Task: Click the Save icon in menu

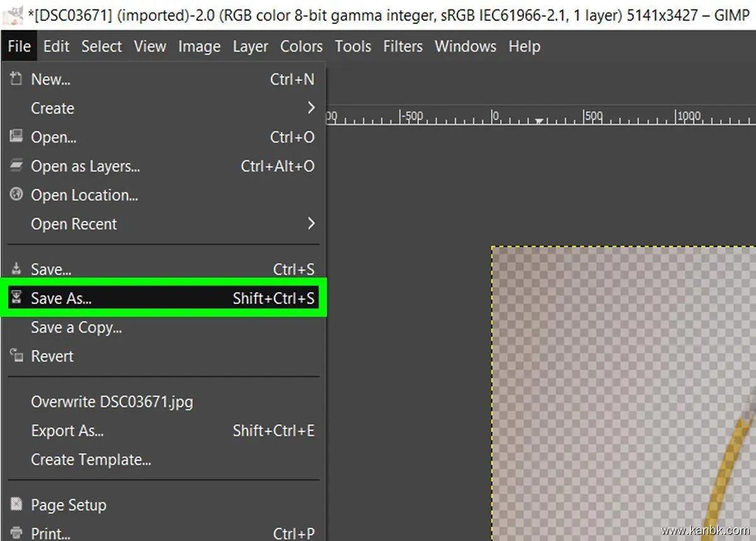Action: tap(16, 269)
